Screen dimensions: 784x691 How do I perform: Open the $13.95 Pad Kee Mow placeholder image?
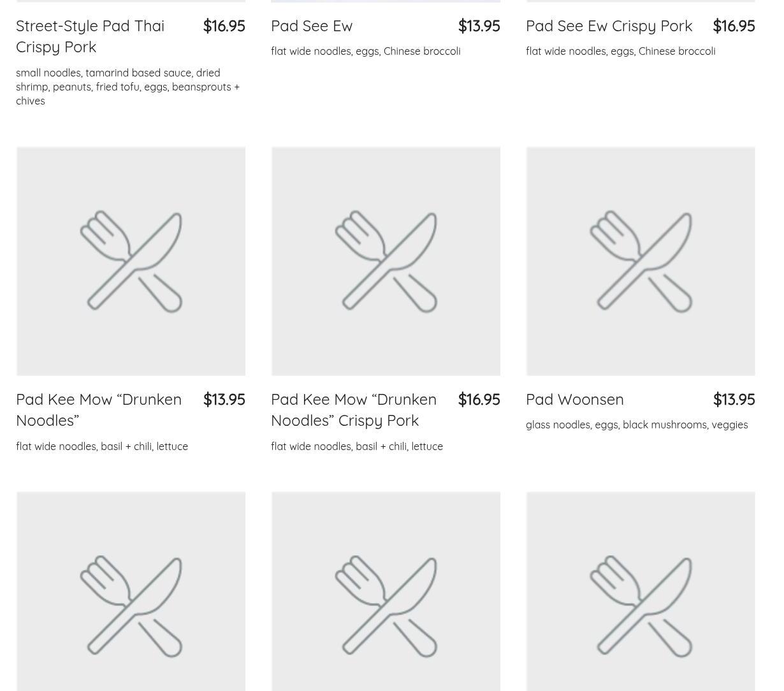point(131,261)
